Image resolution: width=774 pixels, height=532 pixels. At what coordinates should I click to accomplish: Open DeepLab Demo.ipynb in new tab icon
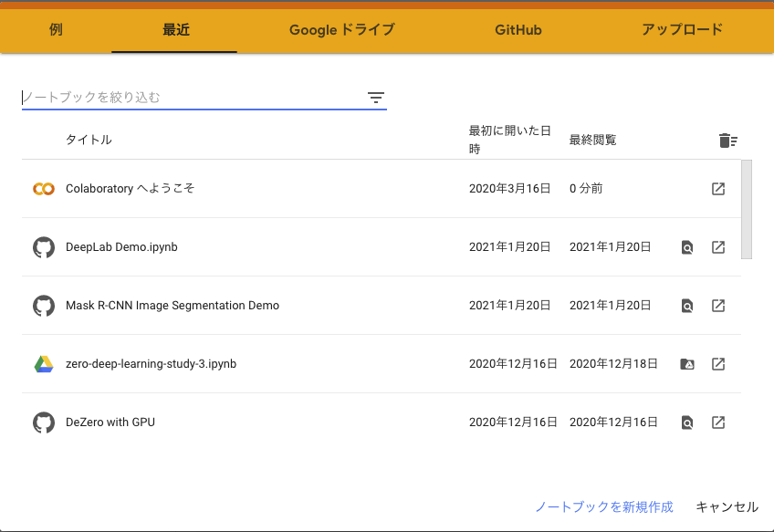718,247
